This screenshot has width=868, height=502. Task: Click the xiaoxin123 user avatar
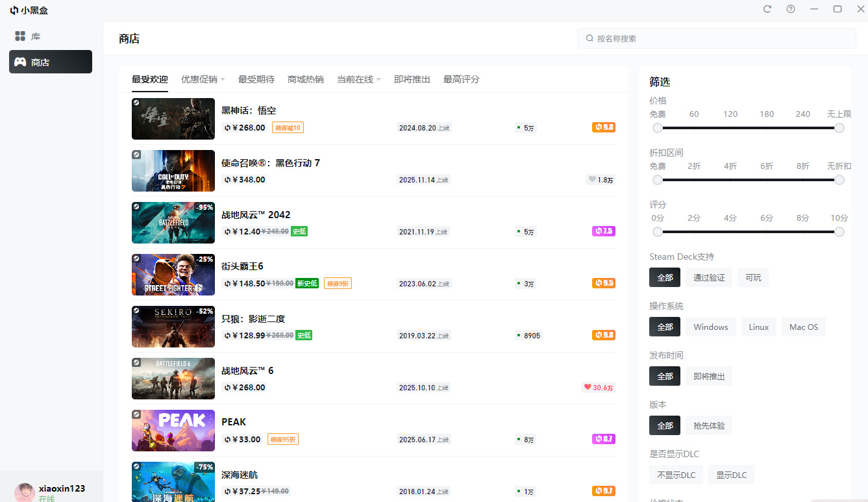pos(25,493)
